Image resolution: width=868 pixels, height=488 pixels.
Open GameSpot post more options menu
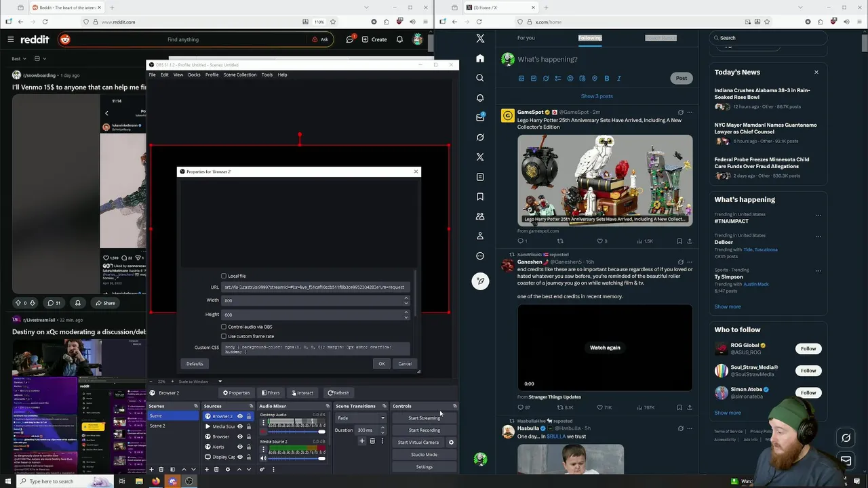[690, 113]
